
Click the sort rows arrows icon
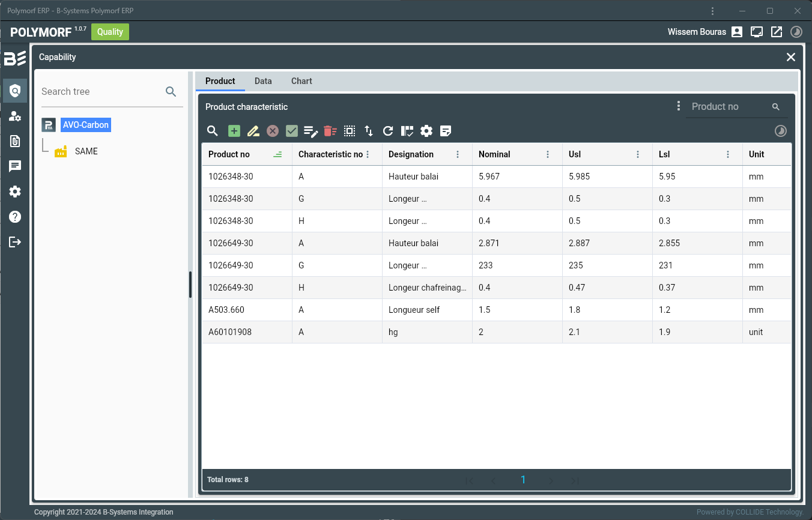click(369, 131)
